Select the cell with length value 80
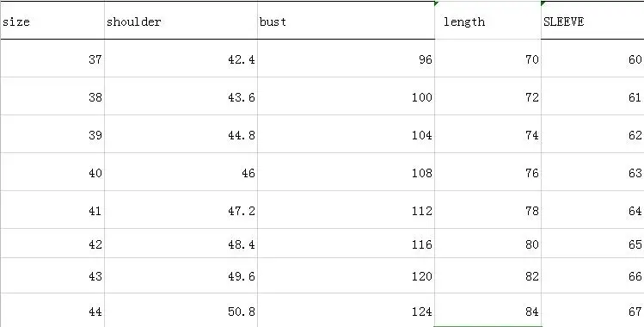644x327 pixels. coord(488,244)
